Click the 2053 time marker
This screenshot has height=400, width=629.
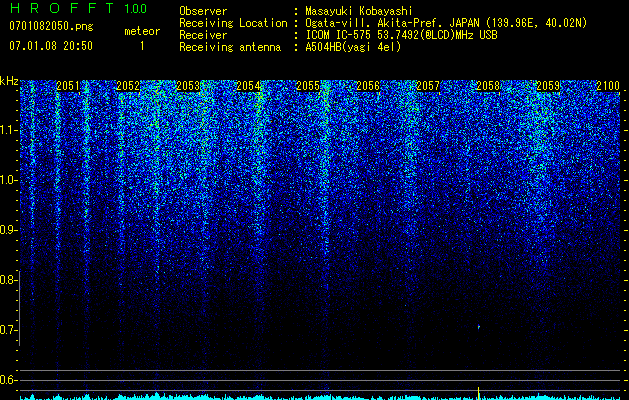point(188,85)
